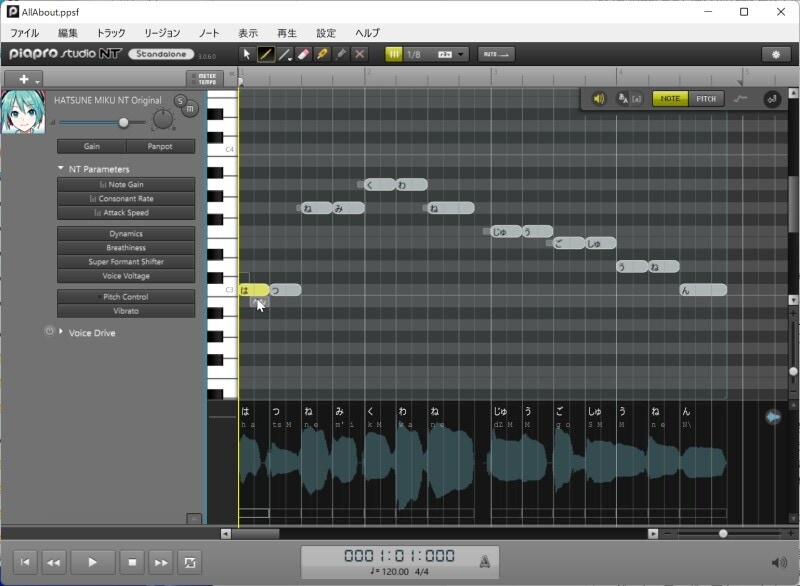The height and width of the screenshot is (586, 800).
Task: Click the metronome icon
Action: [484, 560]
